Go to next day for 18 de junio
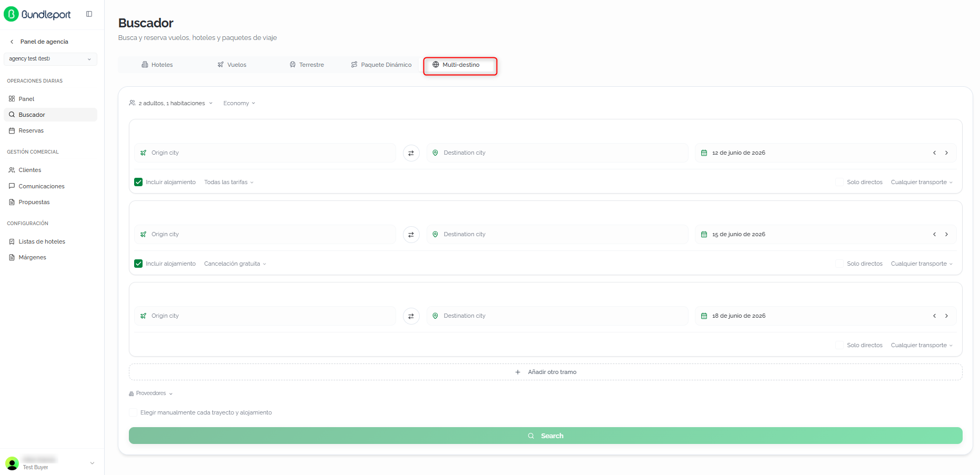This screenshot has height=475, width=980. click(x=946, y=316)
